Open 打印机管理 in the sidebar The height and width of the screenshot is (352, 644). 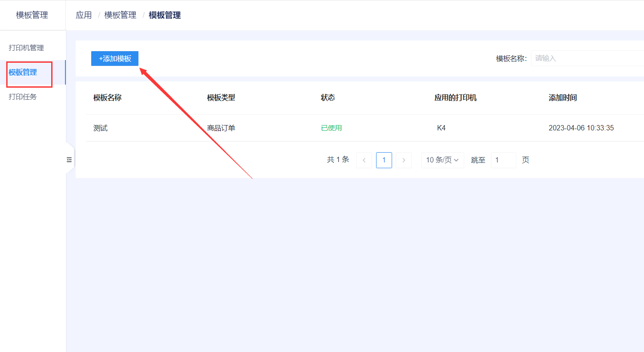pyautogui.click(x=26, y=48)
